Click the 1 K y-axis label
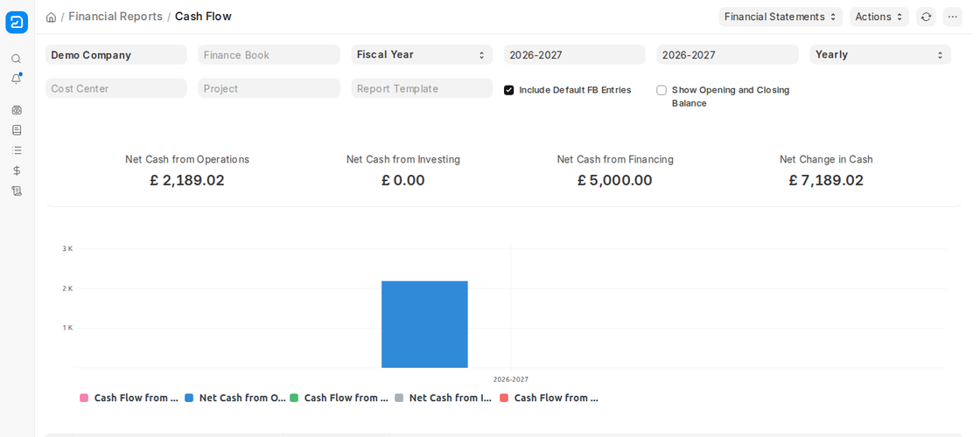The width and height of the screenshot is (980, 437). (x=67, y=328)
